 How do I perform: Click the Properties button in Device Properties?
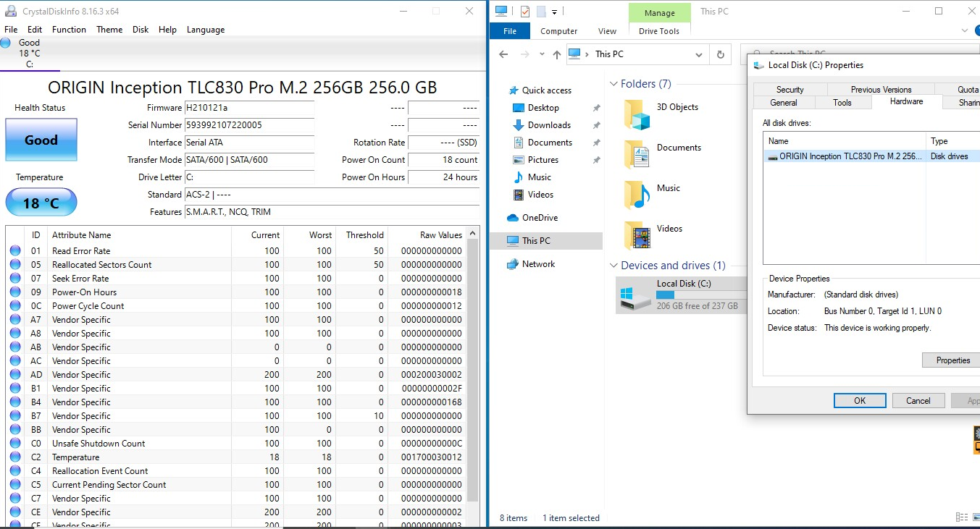click(952, 360)
